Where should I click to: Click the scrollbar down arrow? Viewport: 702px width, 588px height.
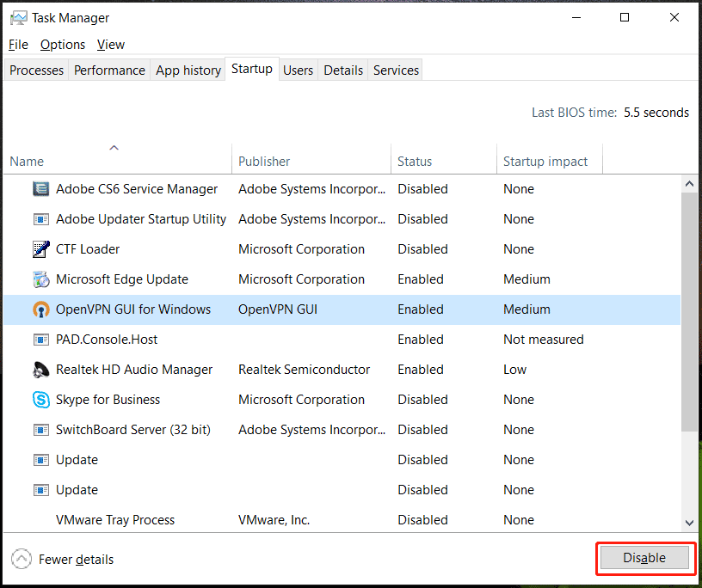(689, 523)
